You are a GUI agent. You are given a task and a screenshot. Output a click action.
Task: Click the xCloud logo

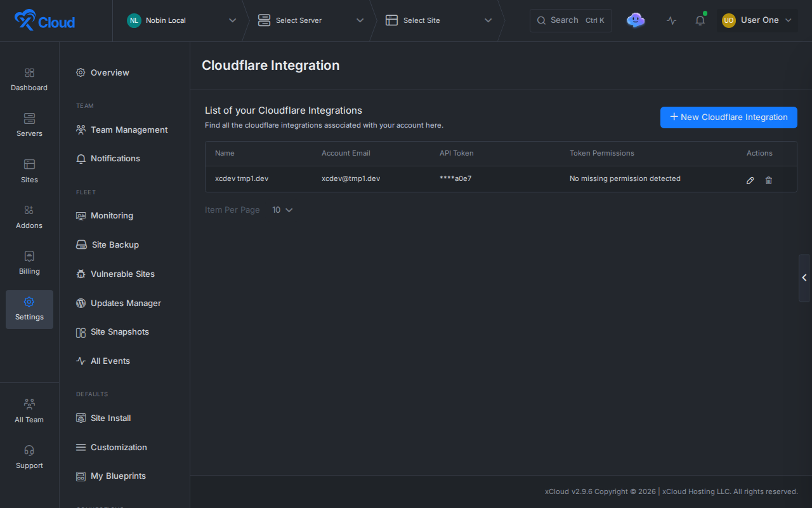(x=44, y=20)
